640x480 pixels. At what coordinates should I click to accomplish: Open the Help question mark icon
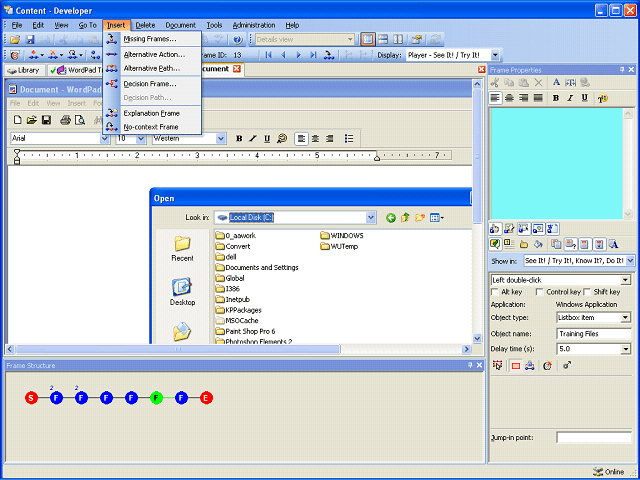click(x=238, y=40)
